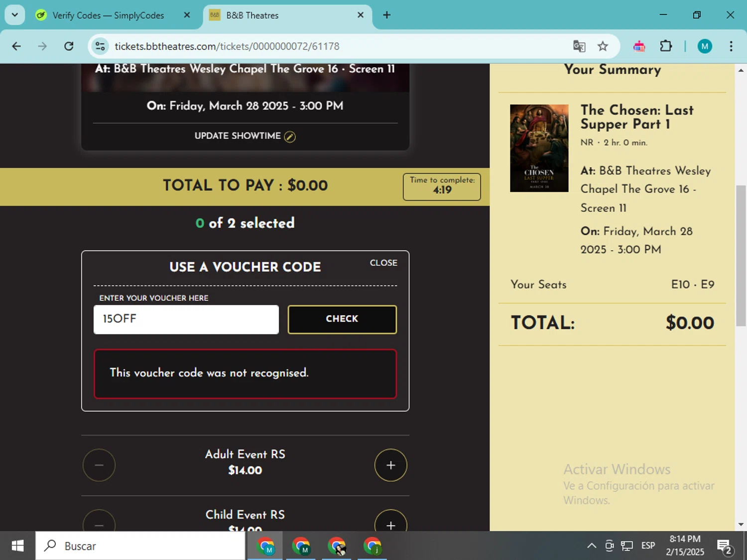Click the summary TOTAL $0.00 amount
The height and width of the screenshot is (560, 747).
click(690, 323)
